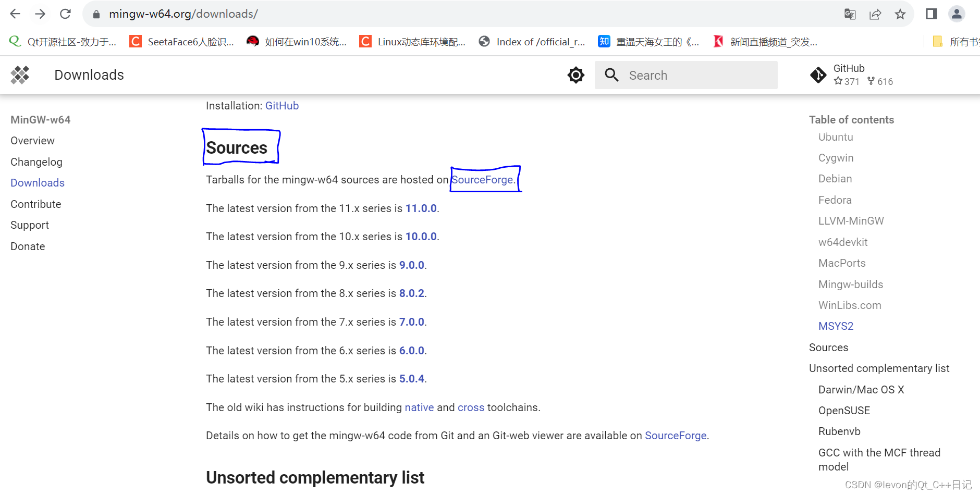Jump to Unsorted complementary list contents entry

(x=879, y=368)
